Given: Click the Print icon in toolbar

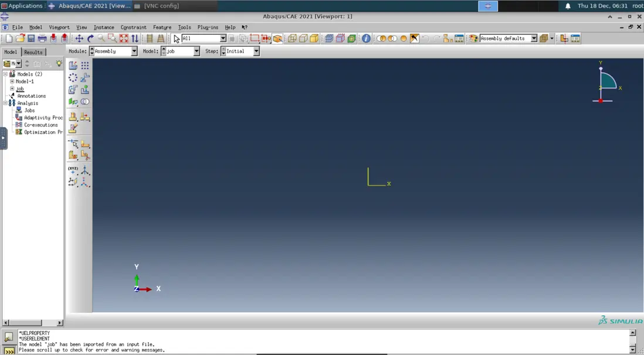Looking at the screenshot, I should click(x=42, y=39).
